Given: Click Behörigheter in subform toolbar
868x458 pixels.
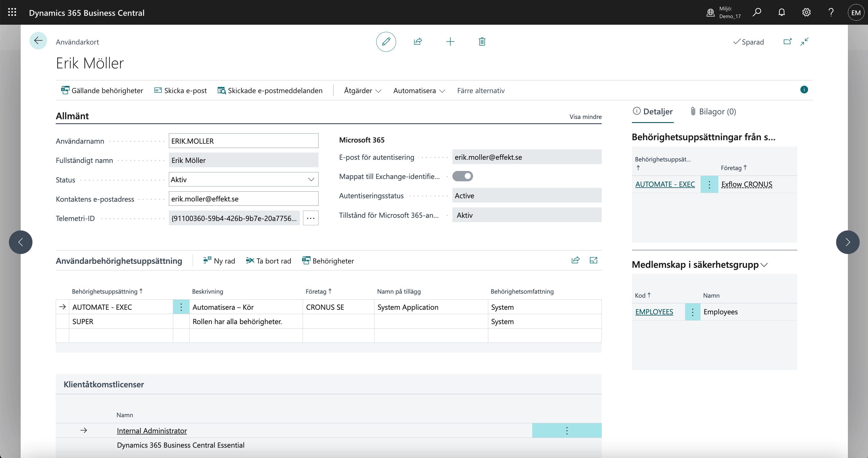Looking at the screenshot, I should 328,261.
